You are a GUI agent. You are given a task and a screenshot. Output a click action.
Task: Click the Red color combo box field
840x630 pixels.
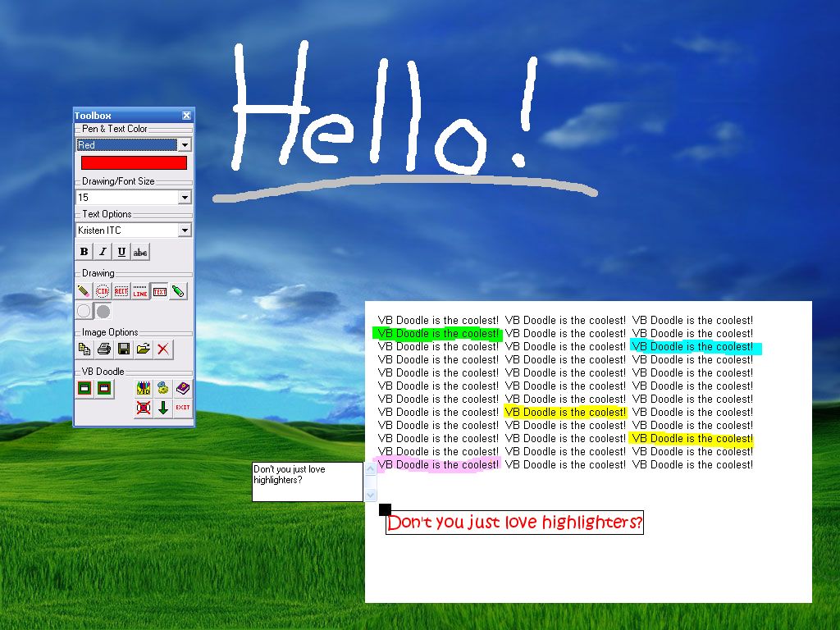tap(127, 145)
